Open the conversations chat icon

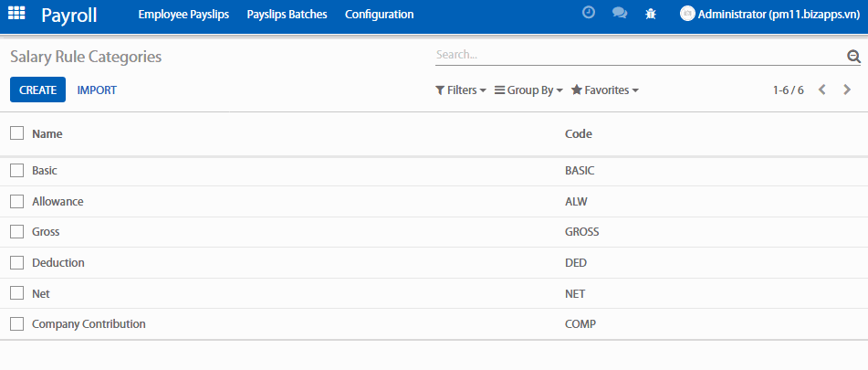click(619, 14)
